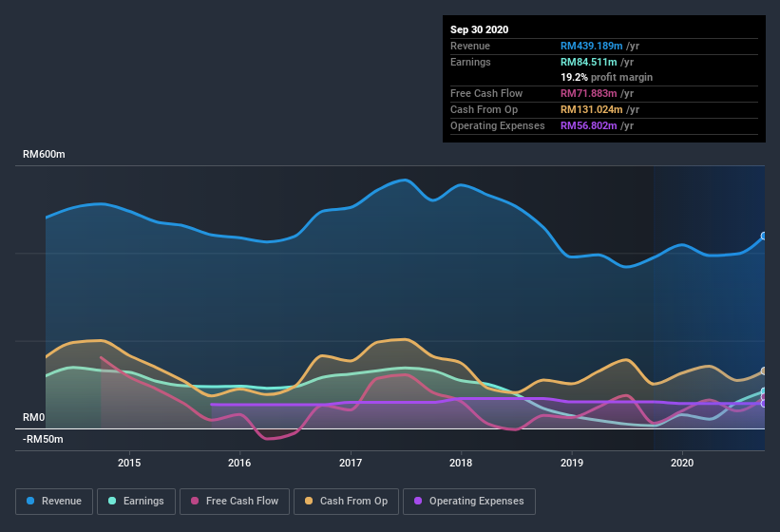Click the RM600m y-axis label

coord(44,154)
